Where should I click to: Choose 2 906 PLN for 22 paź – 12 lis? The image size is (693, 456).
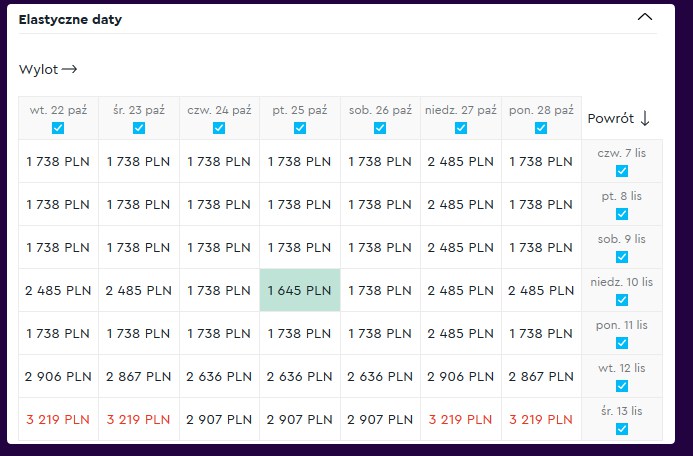tap(58, 376)
